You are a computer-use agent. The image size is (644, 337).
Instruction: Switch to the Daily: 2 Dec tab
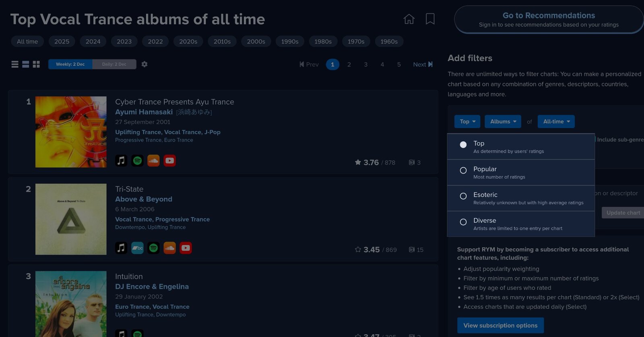114,64
